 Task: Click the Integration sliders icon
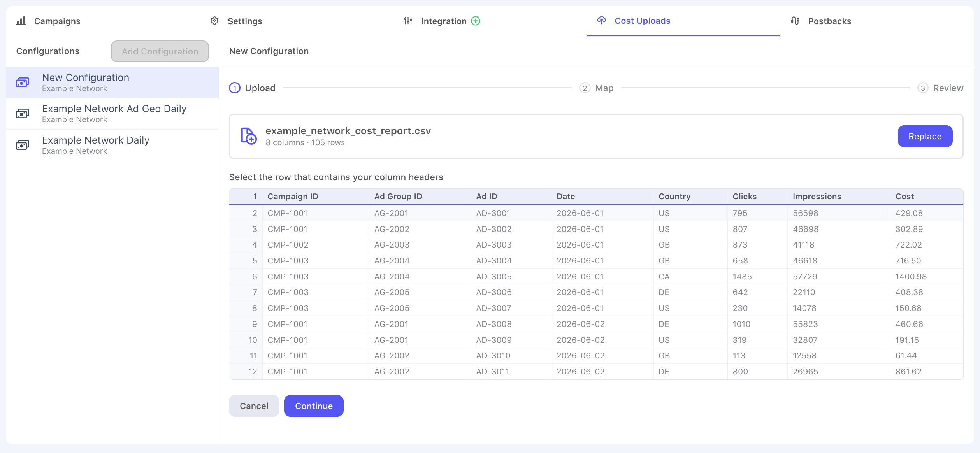pyautogui.click(x=408, y=21)
